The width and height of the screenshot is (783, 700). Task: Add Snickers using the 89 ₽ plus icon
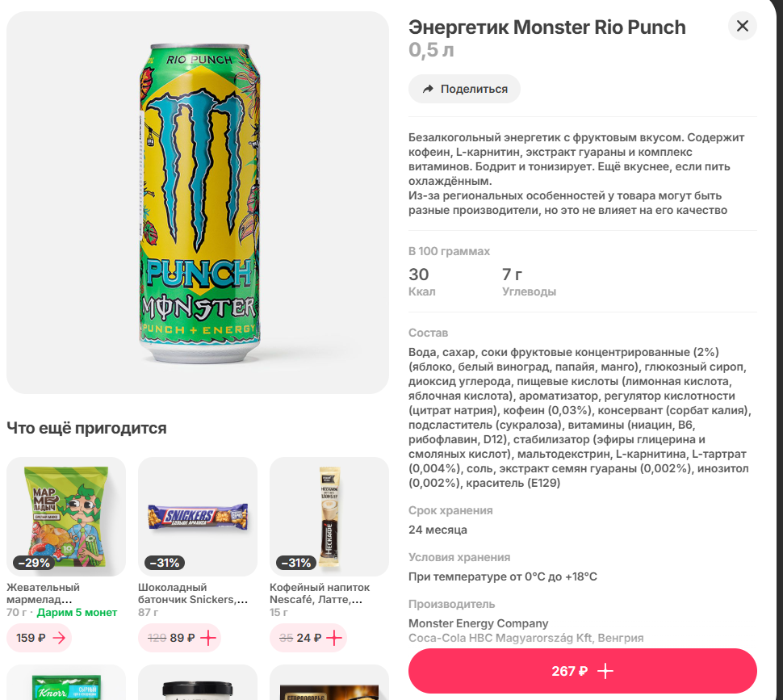[x=208, y=638]
